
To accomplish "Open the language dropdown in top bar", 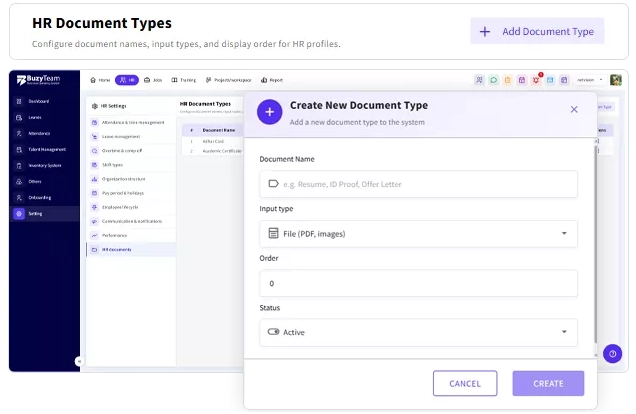I will pyautogui.click(x=589, y=80).
